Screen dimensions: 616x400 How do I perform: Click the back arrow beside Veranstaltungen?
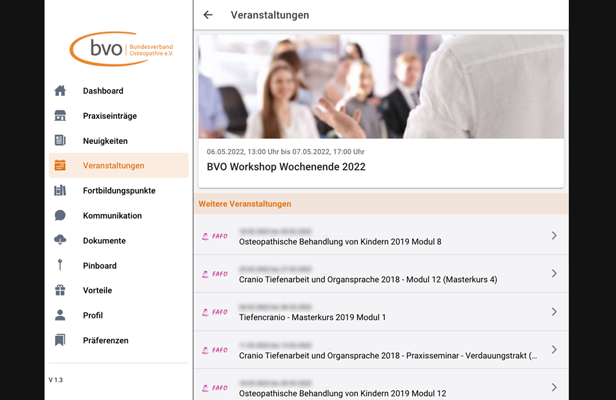[x=208, y=15]
